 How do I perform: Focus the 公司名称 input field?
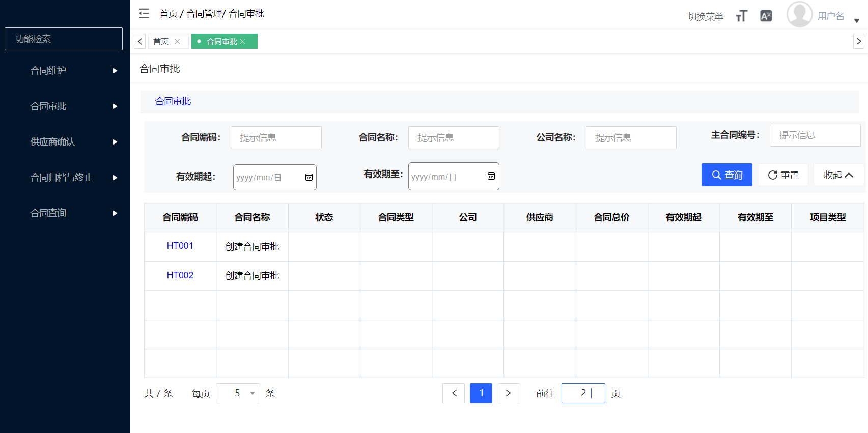tap(631, 137)
